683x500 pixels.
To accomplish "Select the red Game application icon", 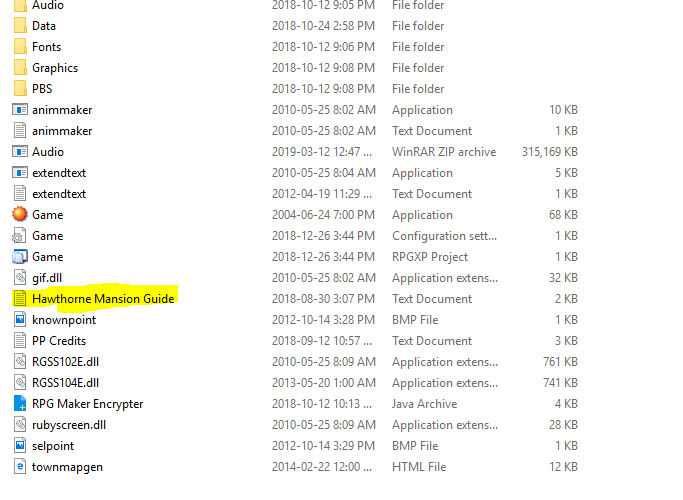I will 20,215.
